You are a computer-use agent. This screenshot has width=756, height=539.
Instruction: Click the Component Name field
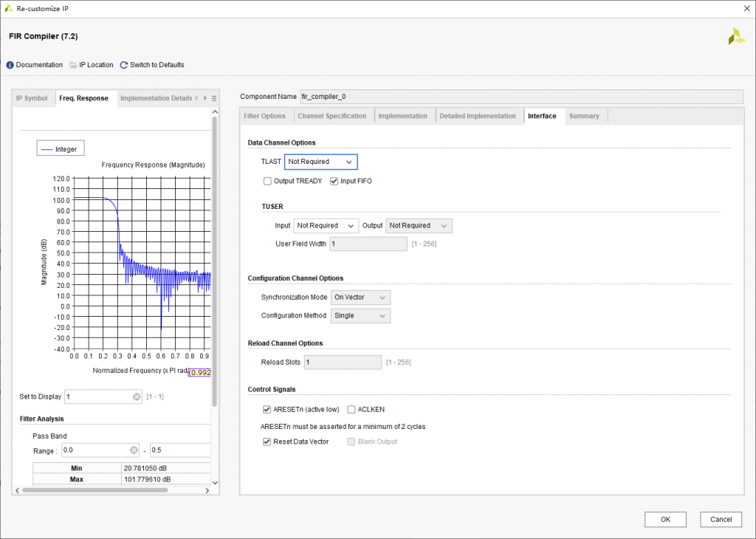pyautogui.click(x=522, y=97)
